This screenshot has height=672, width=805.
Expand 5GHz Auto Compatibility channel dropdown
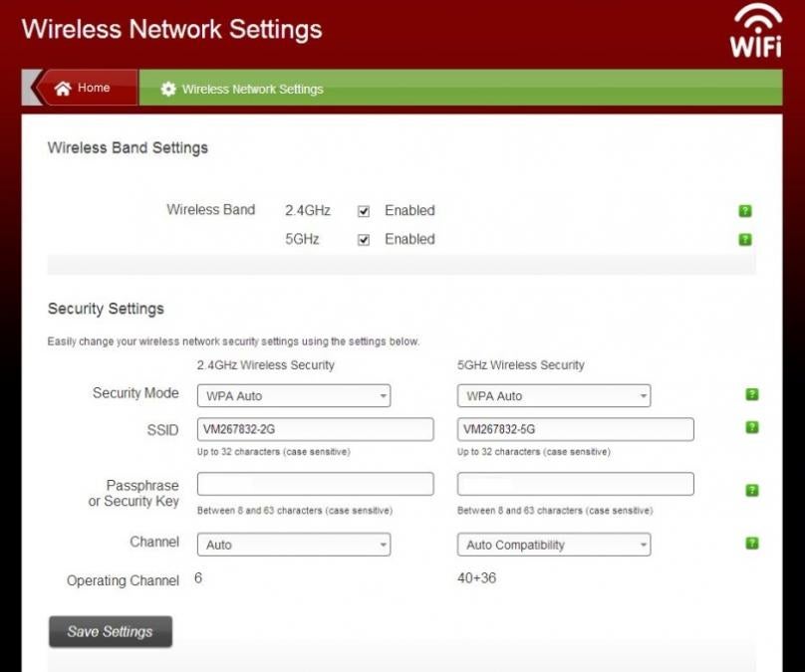click(x=554, y=545)
